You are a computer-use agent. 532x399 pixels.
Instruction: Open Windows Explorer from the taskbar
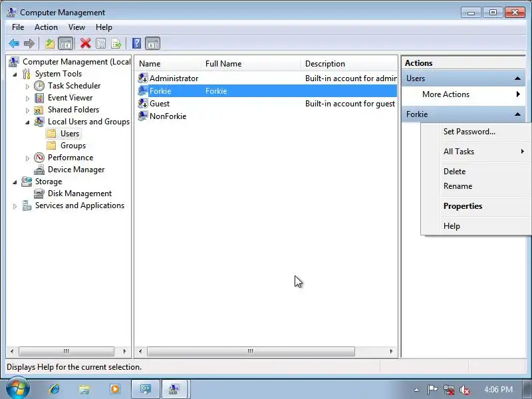pos(84,389)
